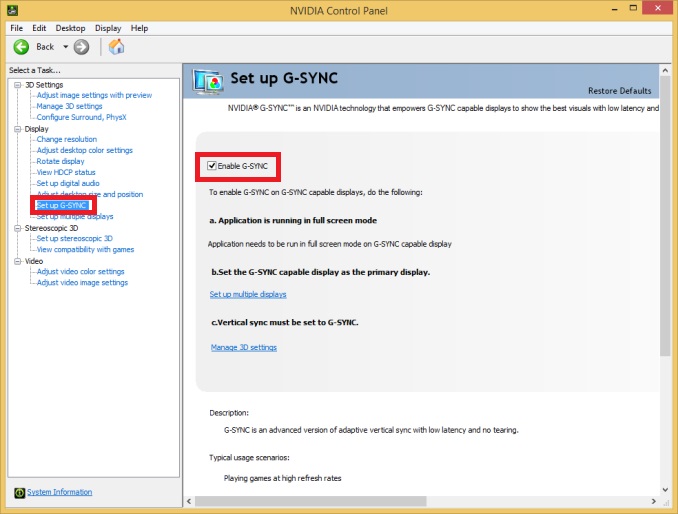Select View compatibility with games
The height and width of the screenshot is (514, 678).
85,249
